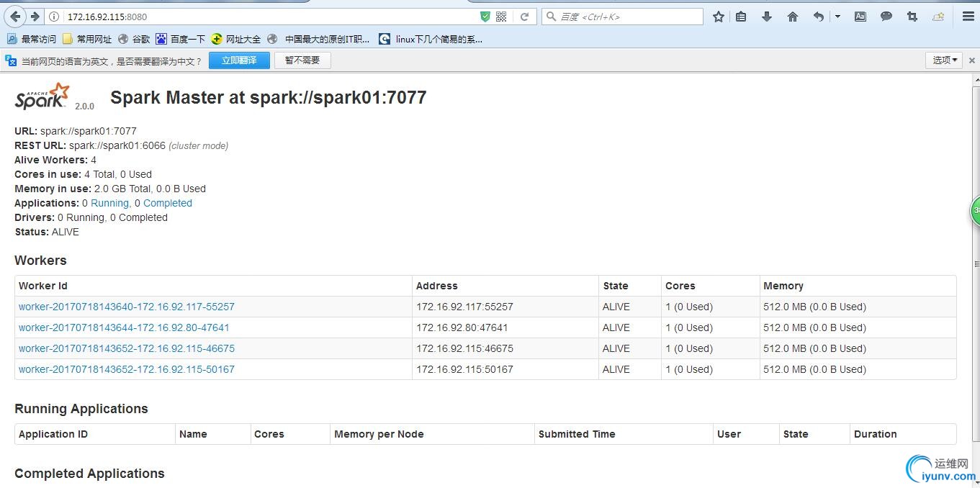This screenshot has width=980, height=488.
Task: Open site information icon in address bar
Action: pos(55,17)
